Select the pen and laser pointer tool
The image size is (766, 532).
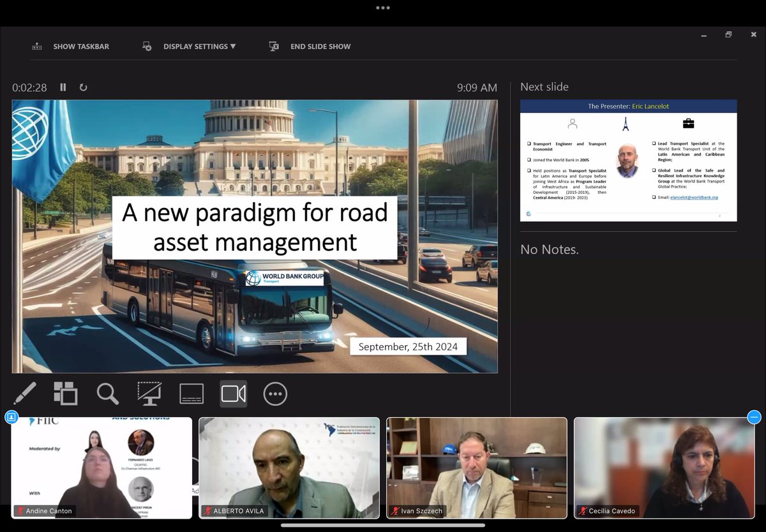click(24, 394)
